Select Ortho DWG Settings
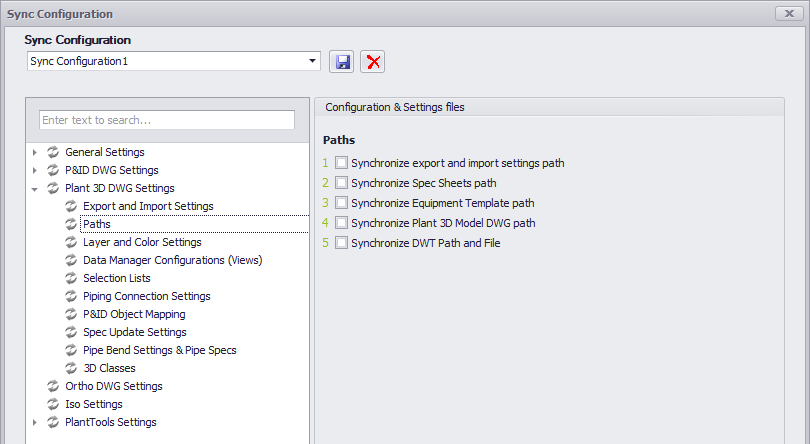Image resolution: width=810 pixels, height=444 pixels. (114, 386)
